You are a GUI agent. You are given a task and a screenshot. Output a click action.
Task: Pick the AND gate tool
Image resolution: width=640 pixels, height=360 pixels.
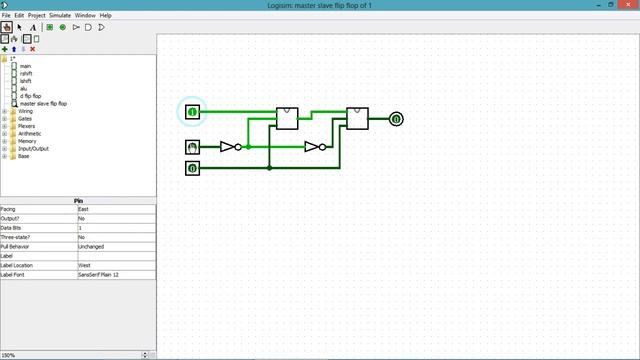tap(89, 27)
